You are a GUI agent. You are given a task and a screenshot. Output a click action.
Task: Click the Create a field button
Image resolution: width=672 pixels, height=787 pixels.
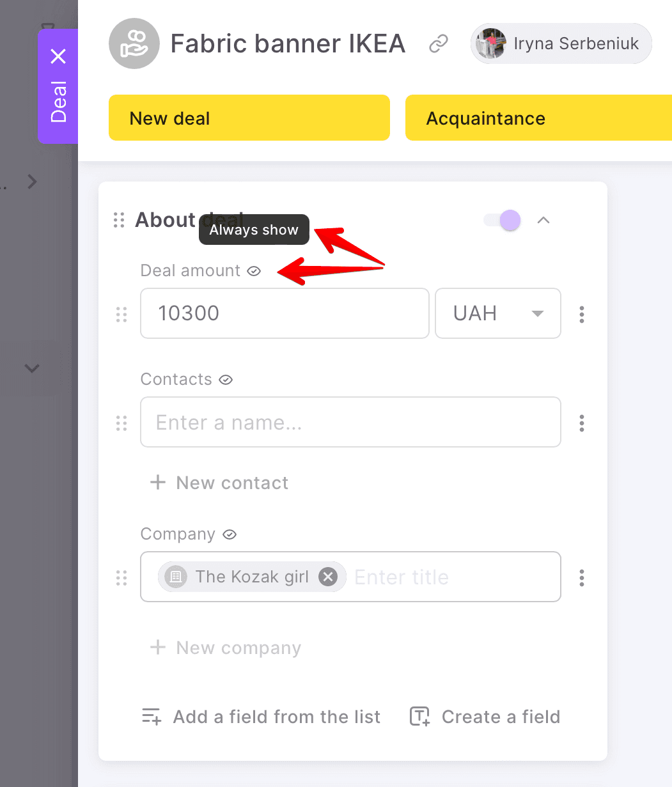point(485,717)
